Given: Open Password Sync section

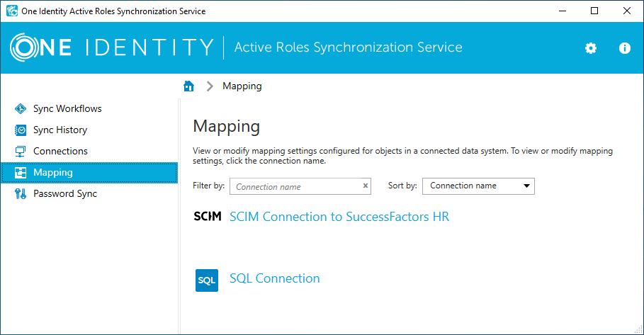Looking at the screenshot, I should pos(65,194).
